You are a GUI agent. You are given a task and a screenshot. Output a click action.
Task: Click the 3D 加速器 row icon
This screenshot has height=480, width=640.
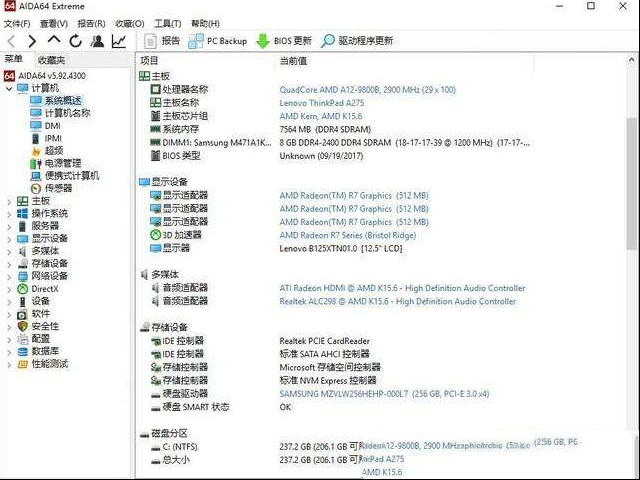156,235
